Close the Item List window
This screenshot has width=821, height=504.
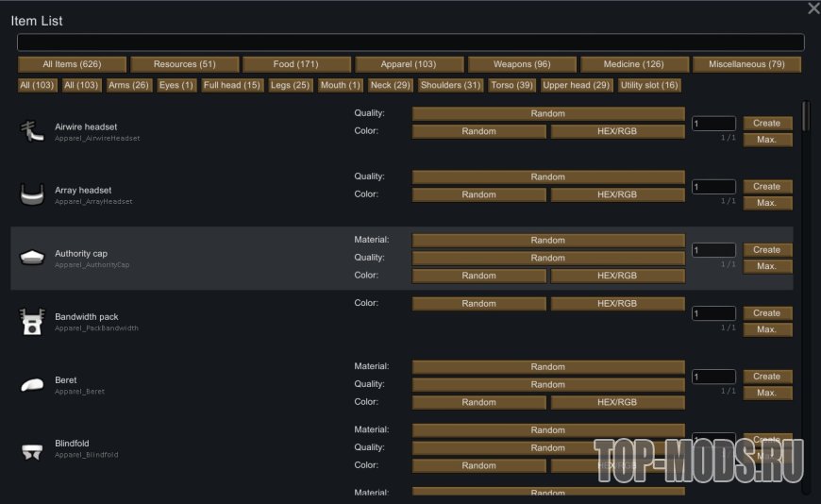(x=813, y=8)
